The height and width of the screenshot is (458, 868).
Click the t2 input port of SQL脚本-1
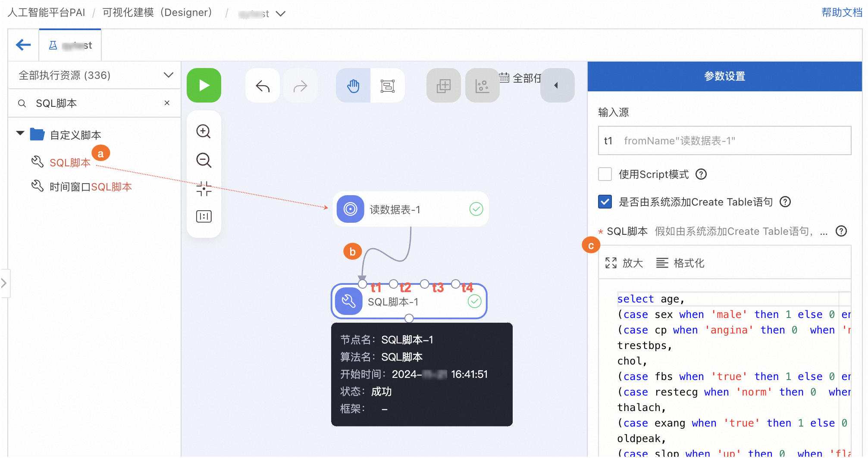(x=393, y=284)
